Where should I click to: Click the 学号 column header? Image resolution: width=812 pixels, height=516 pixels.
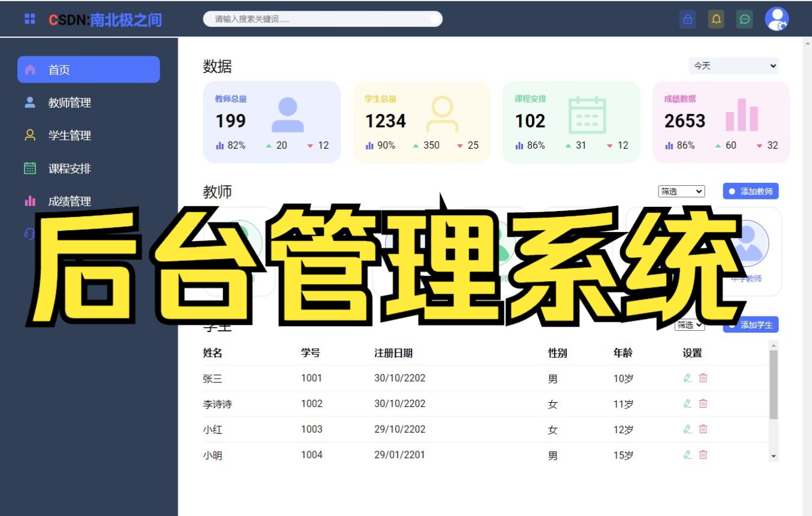(x=311, y=353)
